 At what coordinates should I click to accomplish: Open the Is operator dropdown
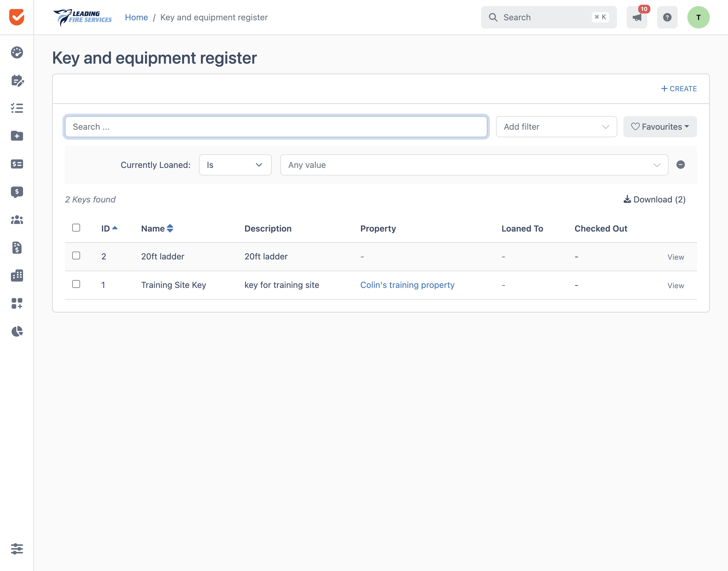pos(235,165)
